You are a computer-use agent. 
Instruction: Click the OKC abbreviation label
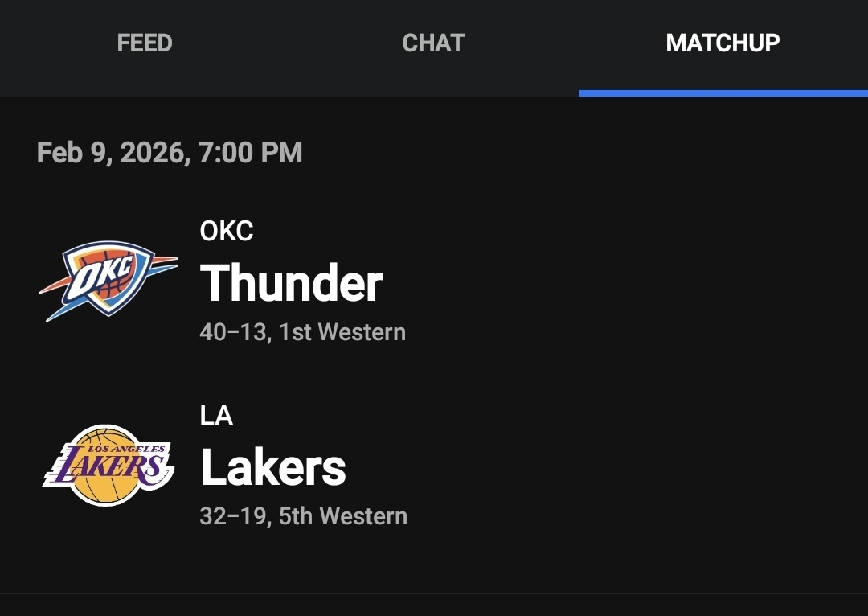(226, 232)
